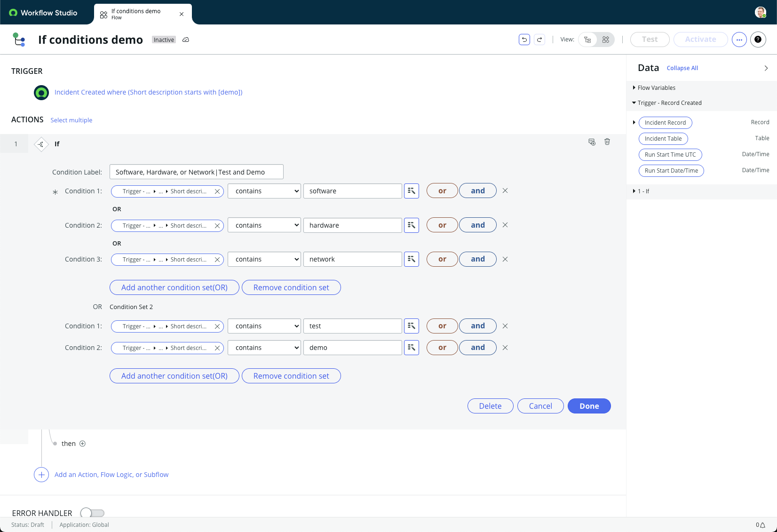Select the Run Start Date/Time pill
This screenshot has width=777, height=532.
pyautogui.click(x=671, y=171)
